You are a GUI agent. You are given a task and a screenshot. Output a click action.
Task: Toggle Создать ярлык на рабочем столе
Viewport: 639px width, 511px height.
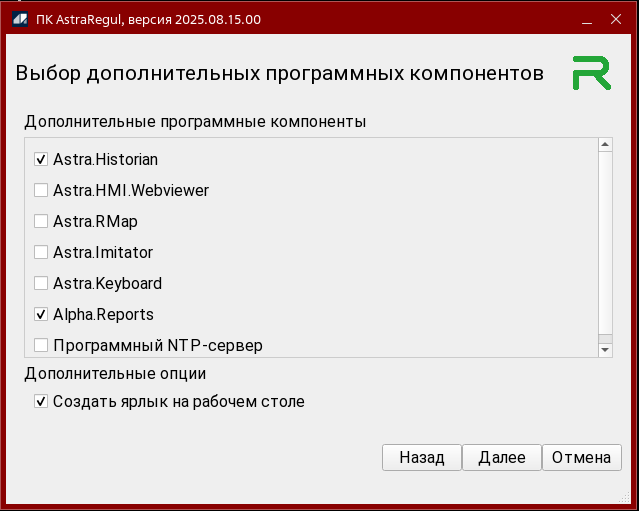click(x=41, y=402)
